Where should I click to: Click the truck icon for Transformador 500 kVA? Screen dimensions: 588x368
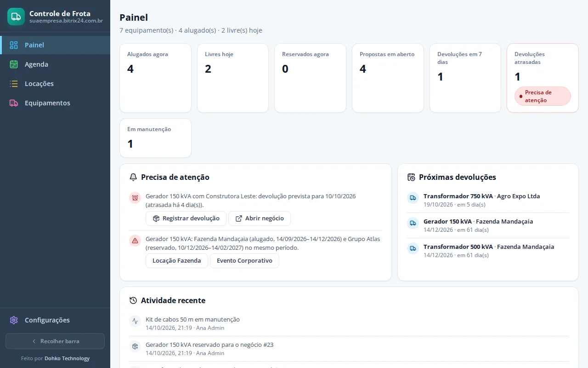[x=413, y=248]
